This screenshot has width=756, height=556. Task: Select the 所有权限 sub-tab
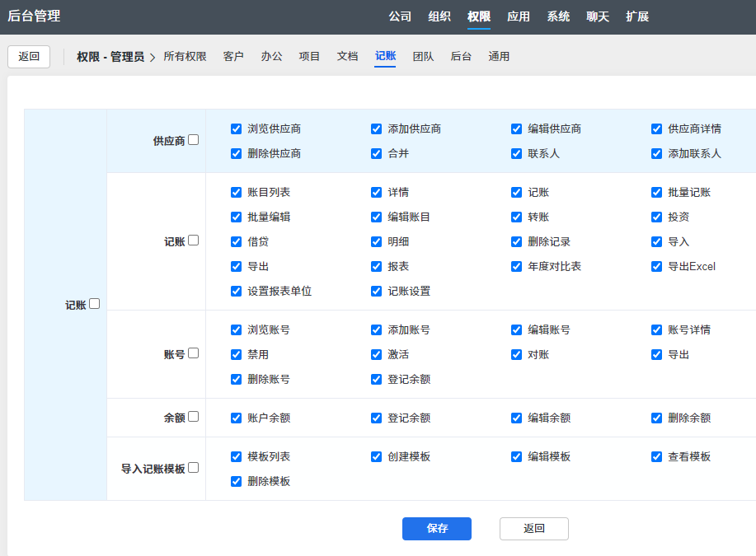coord(185,57)
